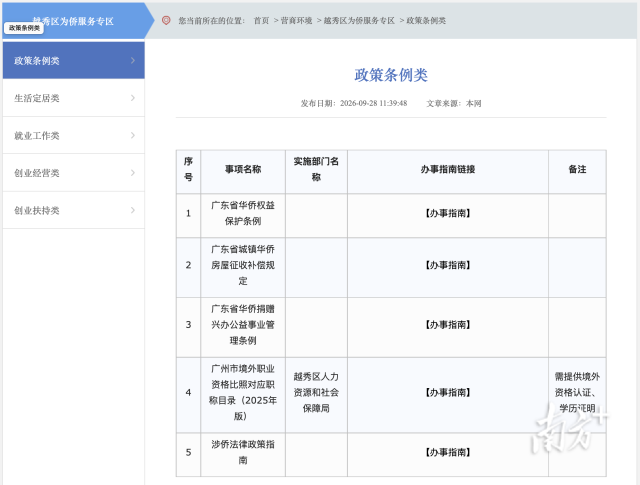Click the 序号 column header
The width and height of the screenshot is (640, 485).
[188, 169]
